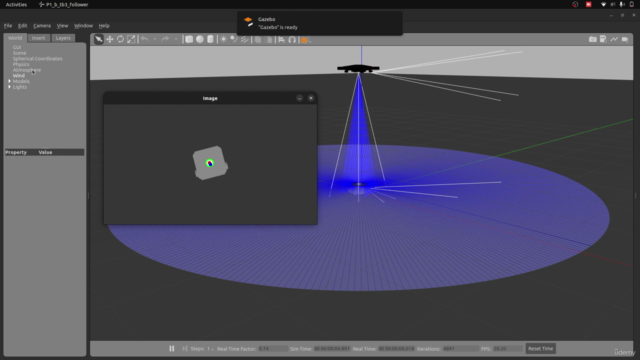Expand the Lights tree node
This screenshot has height=360, width=640.
coord(9,87)
